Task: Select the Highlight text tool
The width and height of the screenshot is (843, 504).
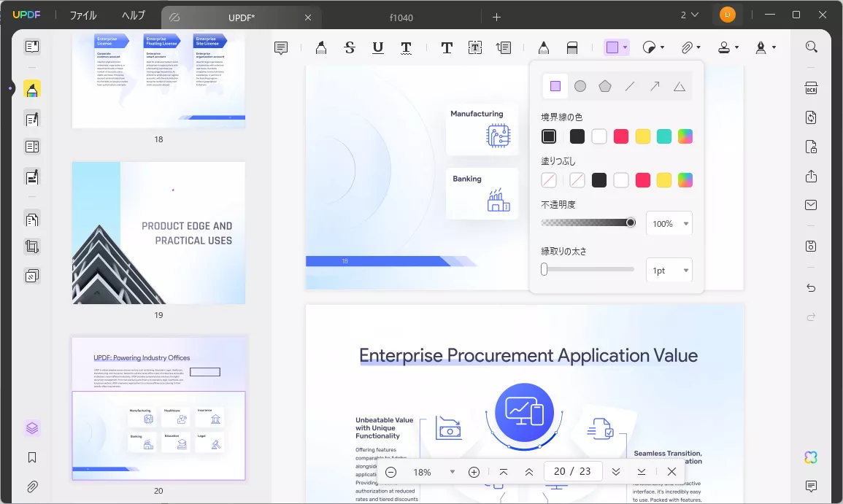Action: coord(321,48)
